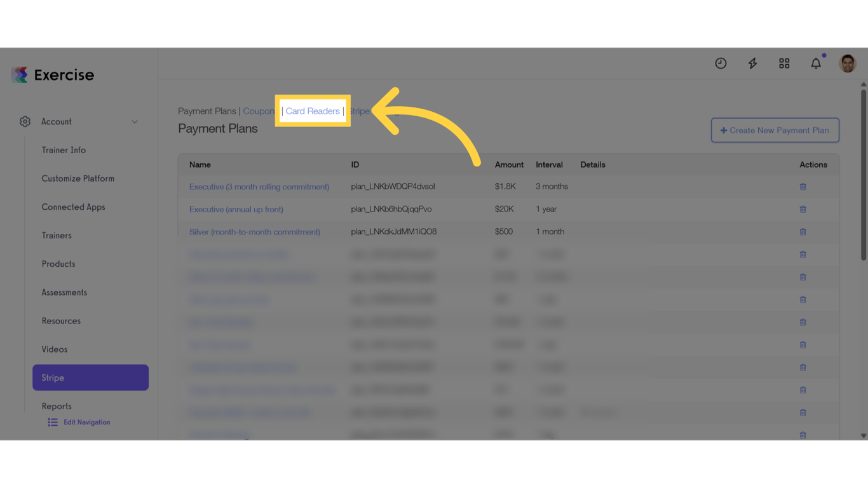The image size is (868, 488).
Task: Delete the Executive 3 month rolling plan
Action: point(803,187)
